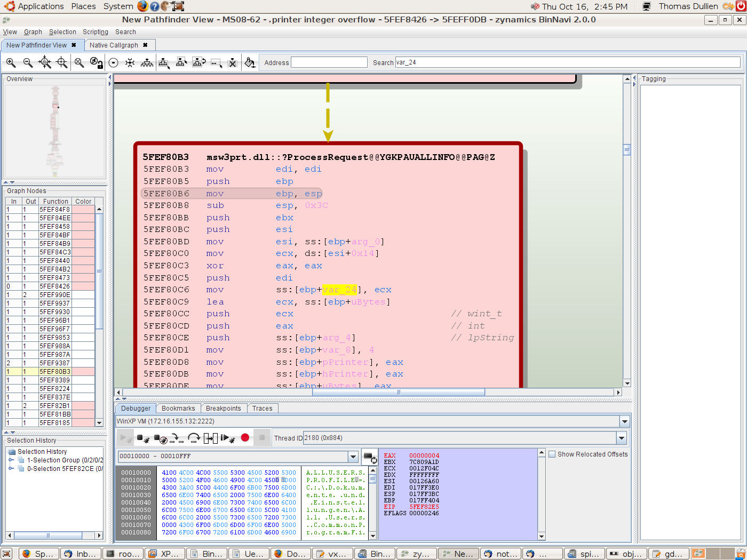The width and height of the screenshot is (747, 560).
Task: Click the pink color cell of row 5FEF81BB
Action: coord(83,414)
